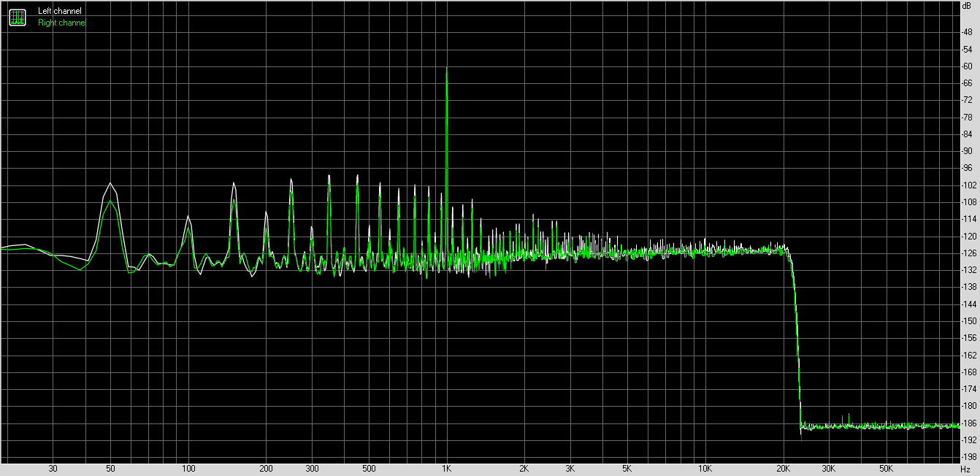Click the -162 dB axis label
This screenshot has width=980, height=476.
[x=970, y=354]
